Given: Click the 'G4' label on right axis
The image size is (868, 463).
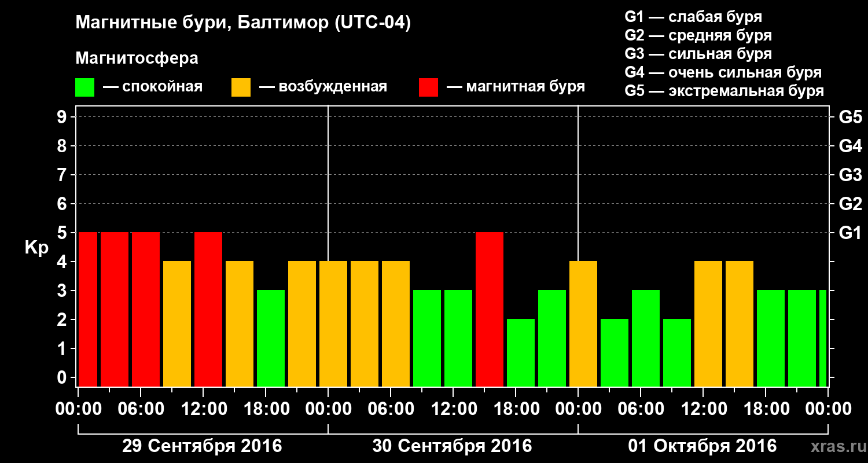Looking at the screenshot, I should click(x=850, y=146).
